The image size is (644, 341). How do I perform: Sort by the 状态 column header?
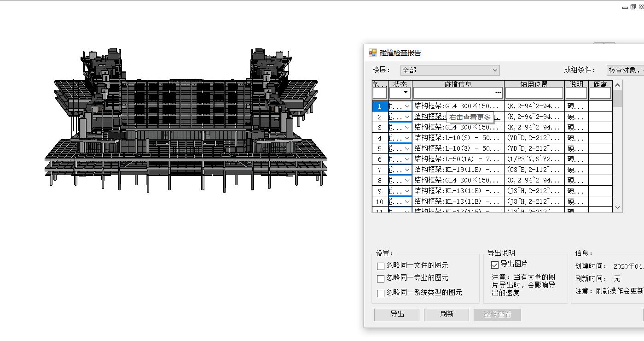(400, 84)
